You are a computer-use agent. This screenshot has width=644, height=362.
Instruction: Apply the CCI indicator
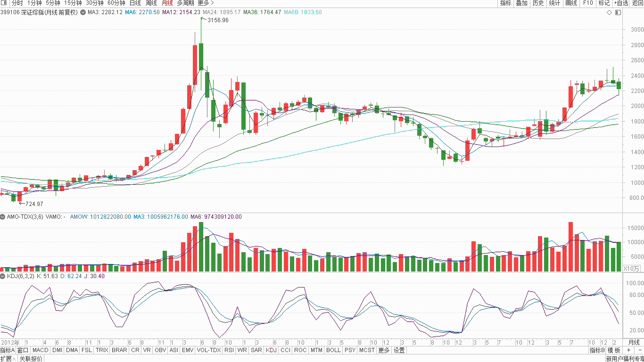(x=286, y=350)
